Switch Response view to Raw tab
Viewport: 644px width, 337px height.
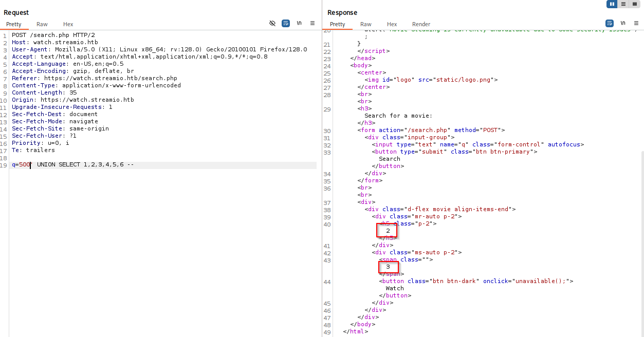tap(366, 24)
